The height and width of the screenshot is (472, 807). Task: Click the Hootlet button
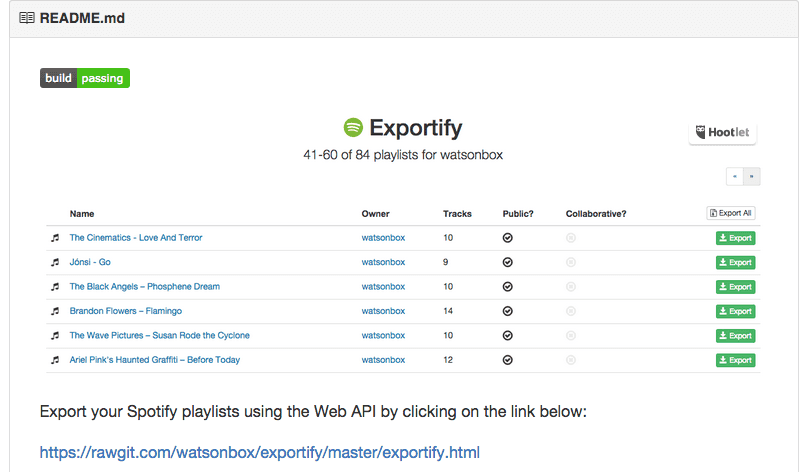pyautogui.click(x=723, y=132)
